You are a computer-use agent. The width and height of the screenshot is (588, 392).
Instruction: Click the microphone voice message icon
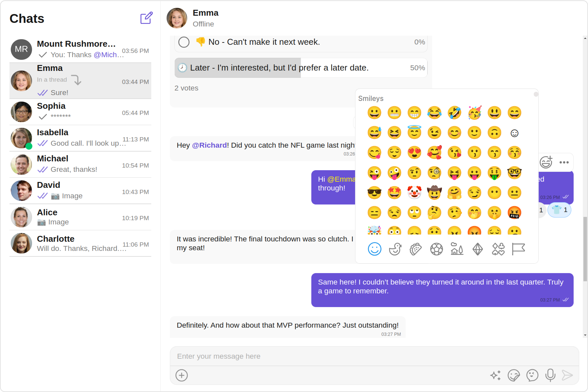point(550,375)
